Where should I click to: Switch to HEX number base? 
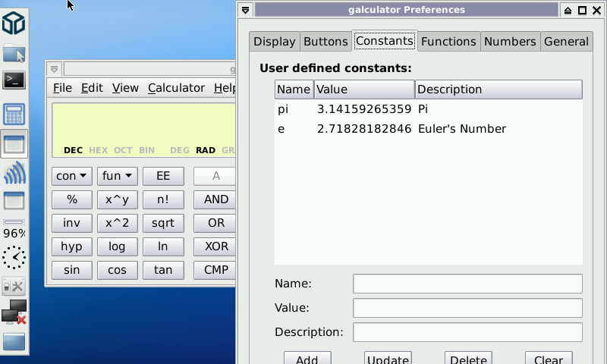coord(99,150)
